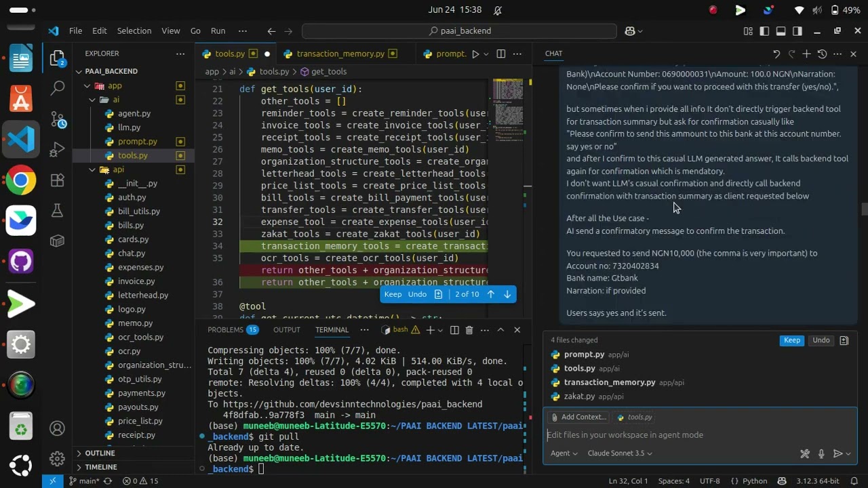Configure chat tools icon
The width and height of the screenshot is (868, 488).
tap(805, 453)
